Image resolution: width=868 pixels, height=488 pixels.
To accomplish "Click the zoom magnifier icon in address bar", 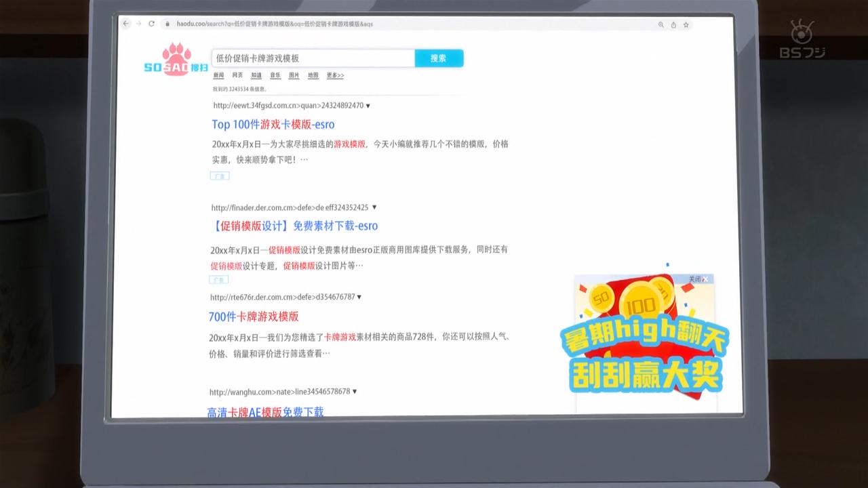I will click(x=661, y=25).
